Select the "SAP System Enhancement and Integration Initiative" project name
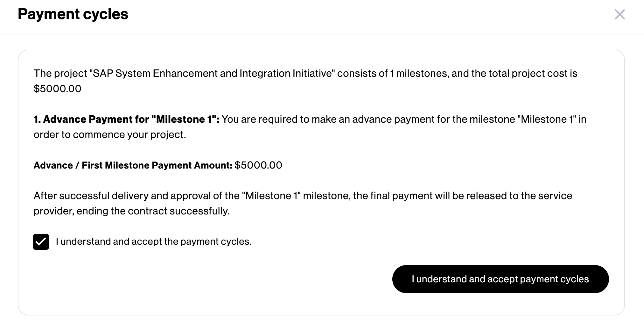644x332 pixels. coord(212,74)
